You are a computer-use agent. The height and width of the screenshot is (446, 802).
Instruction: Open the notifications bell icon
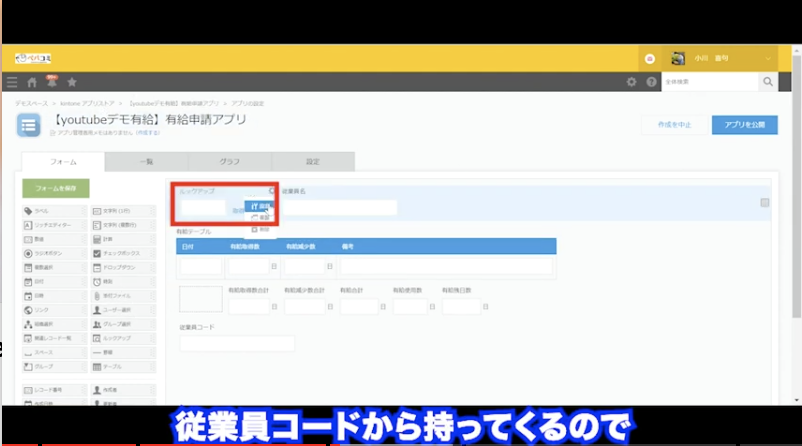tap(51, 81)
